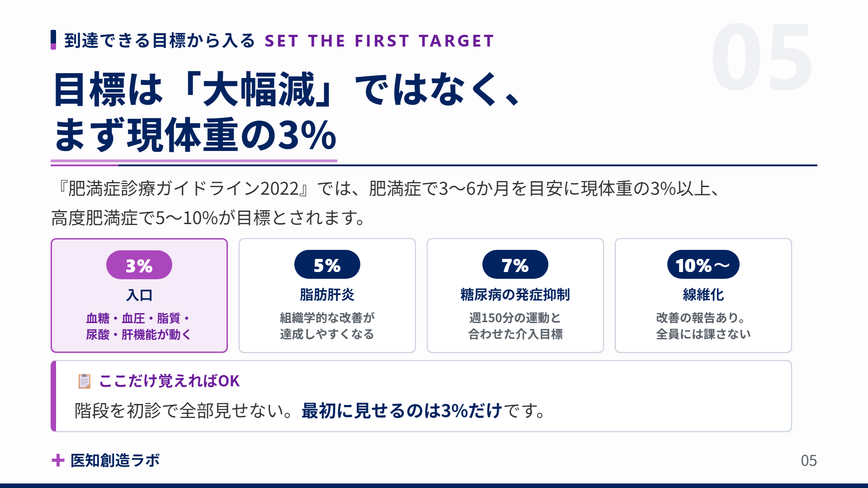Select the navy 10%～ badge
This screenshot has height=488, width=868.
(703, 264)
